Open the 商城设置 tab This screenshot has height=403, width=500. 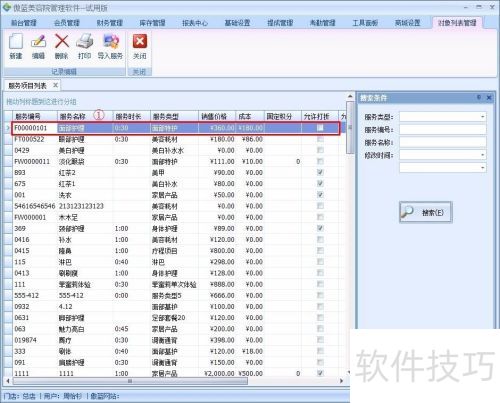[x=407, y=23]
